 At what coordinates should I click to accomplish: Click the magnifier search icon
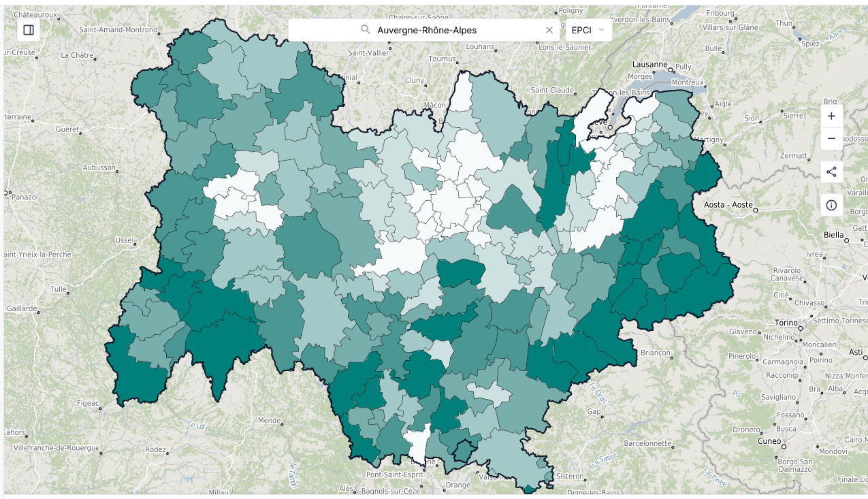click(x=366, y=30)
